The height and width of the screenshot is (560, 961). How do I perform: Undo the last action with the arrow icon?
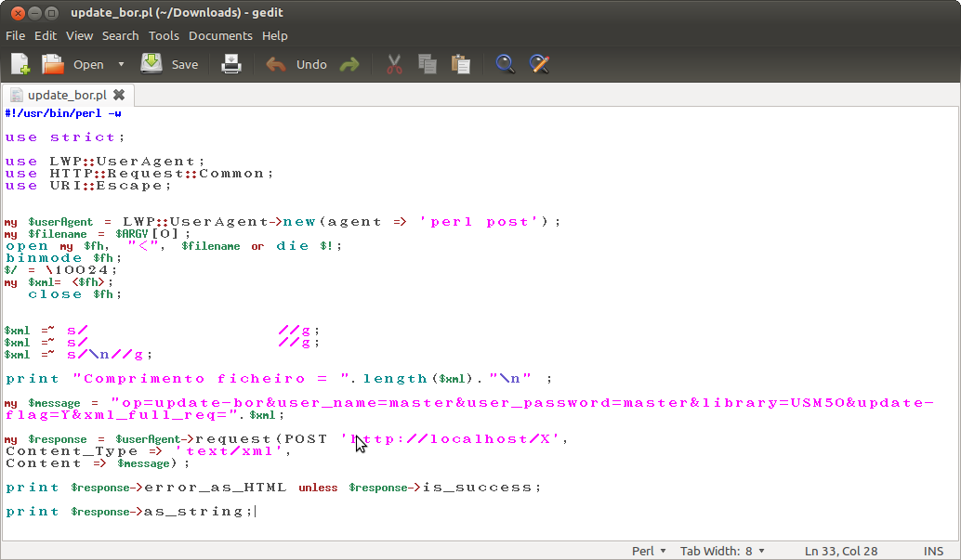pyautogui.click(x=276, y=64)
